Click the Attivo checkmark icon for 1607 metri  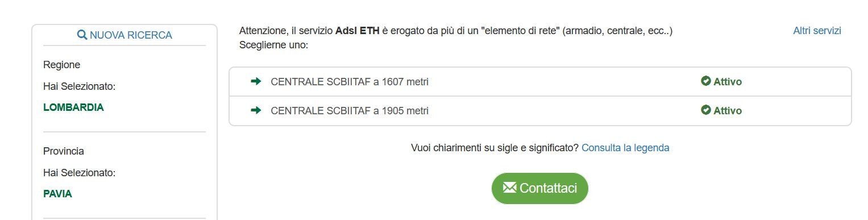(706, 81)
